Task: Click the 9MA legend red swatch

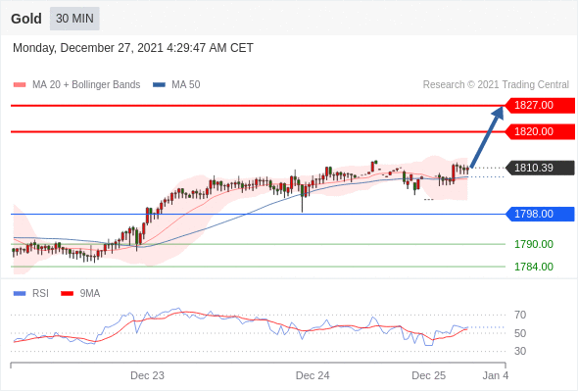Action: coord(67,294)
